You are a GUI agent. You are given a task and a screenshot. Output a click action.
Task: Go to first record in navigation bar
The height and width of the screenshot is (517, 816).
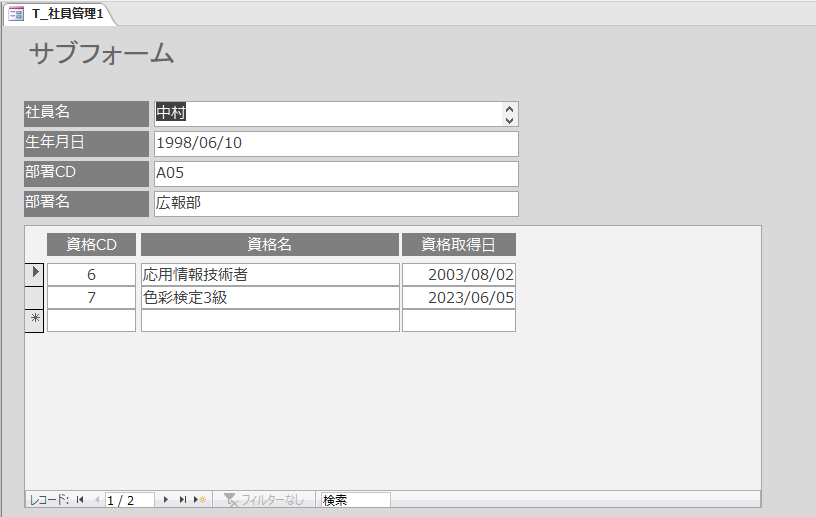(x=79, y=500)
